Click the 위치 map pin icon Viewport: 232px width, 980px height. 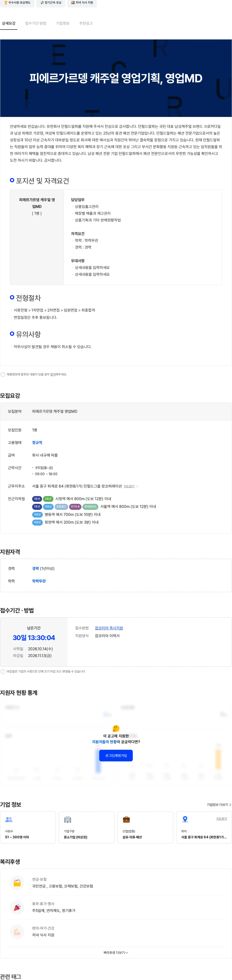coord(185,819)
